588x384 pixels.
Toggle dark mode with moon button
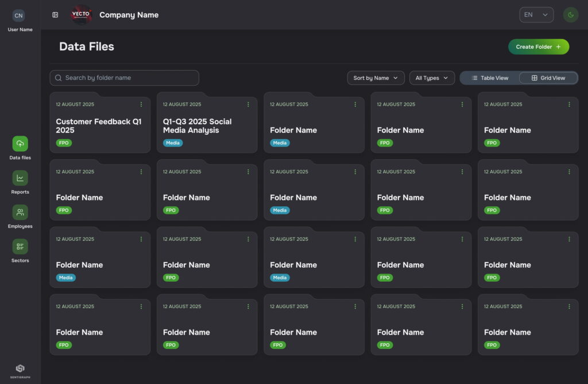[x=570, y=15]
